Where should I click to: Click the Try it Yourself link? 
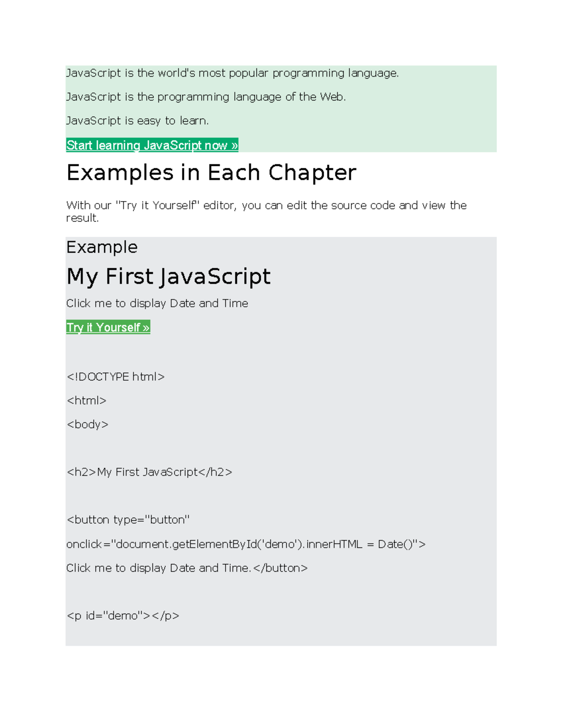click(x=108, y=327)
